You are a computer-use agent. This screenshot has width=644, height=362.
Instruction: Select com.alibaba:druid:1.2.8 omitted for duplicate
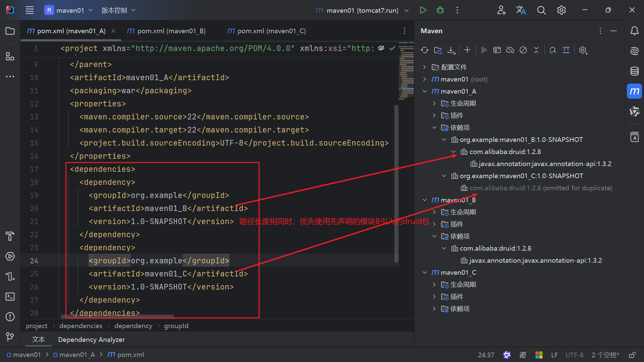537,188
